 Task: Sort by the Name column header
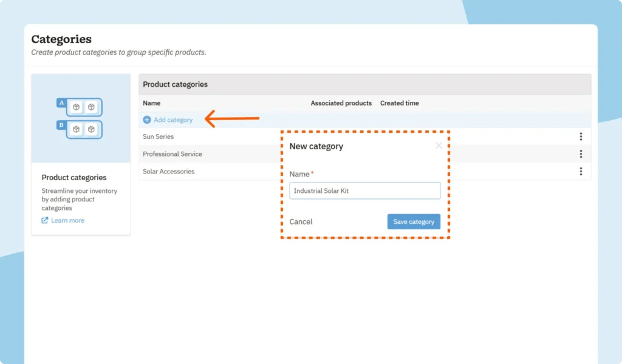coord(151,103)
